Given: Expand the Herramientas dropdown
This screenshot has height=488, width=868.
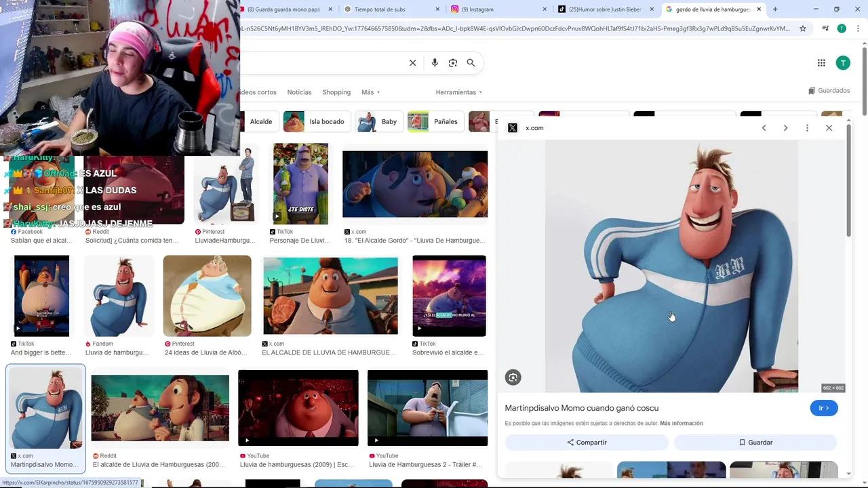Looking at the screenshot, I should point(458,92).
